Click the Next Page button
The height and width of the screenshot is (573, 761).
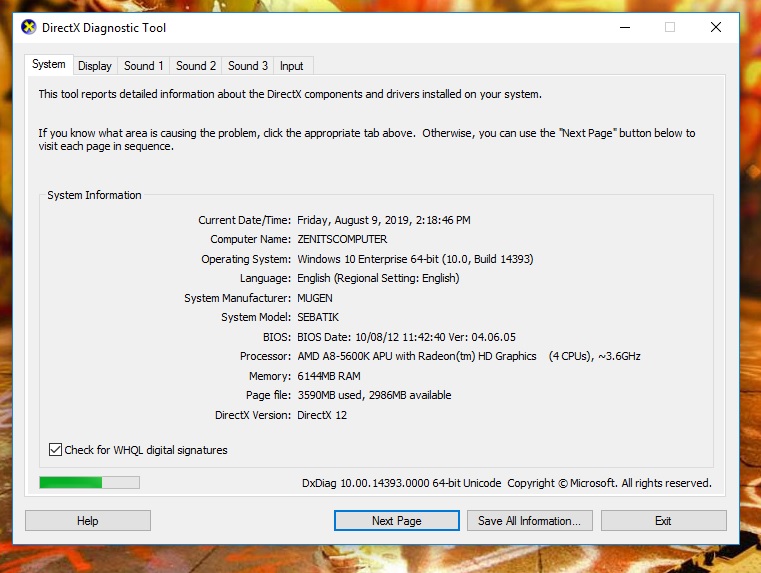click(397, 521)
